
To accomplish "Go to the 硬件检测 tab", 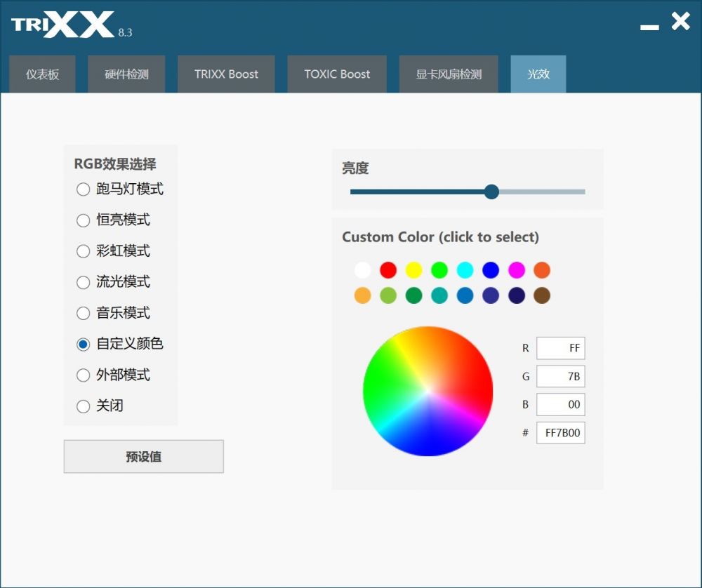I will (126, 74).
